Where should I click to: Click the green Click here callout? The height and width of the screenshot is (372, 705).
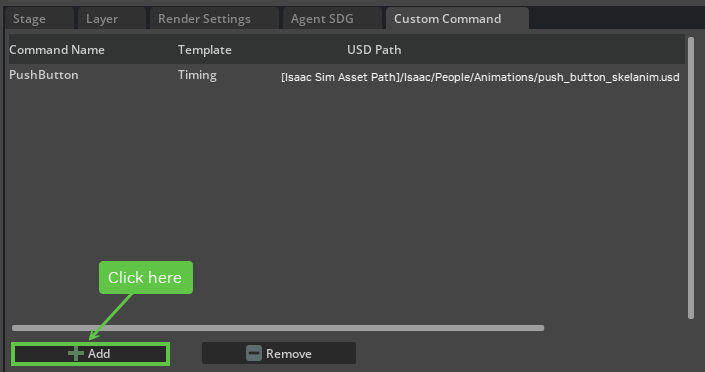pyautogui.click(x=146, y=278)
